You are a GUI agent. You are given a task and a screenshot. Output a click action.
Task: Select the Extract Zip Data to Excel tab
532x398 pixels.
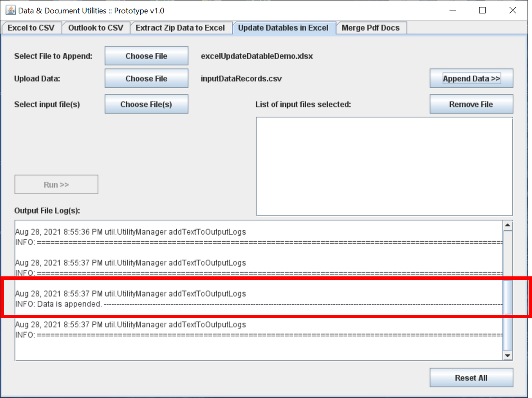click(181, 27)
